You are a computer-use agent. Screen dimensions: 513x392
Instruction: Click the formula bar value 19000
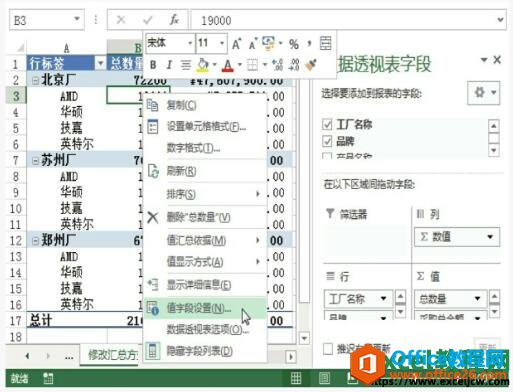click(216, 21)
